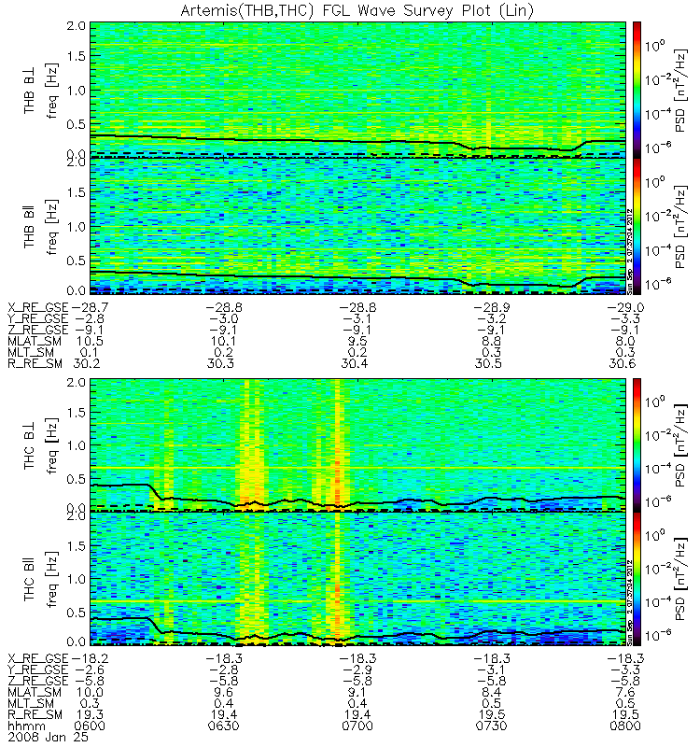This screenshot has height=747, width=700.
Task: Click the 'THC B∥' vertical axis label
Action: (30, 581)
